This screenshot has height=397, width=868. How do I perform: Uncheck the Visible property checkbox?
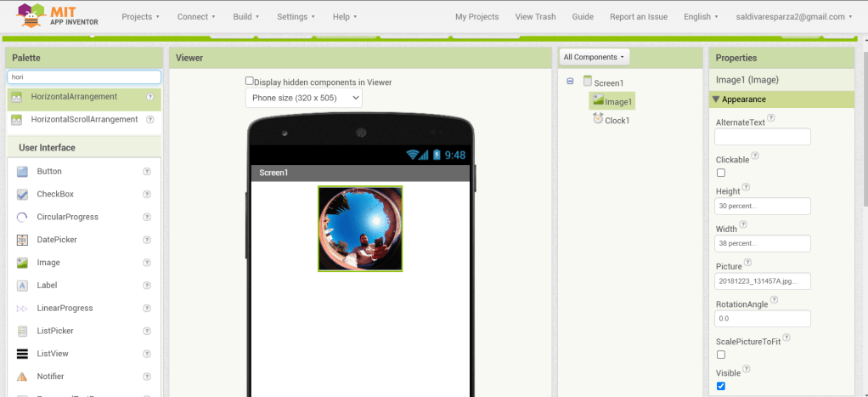tap(721, 386)
